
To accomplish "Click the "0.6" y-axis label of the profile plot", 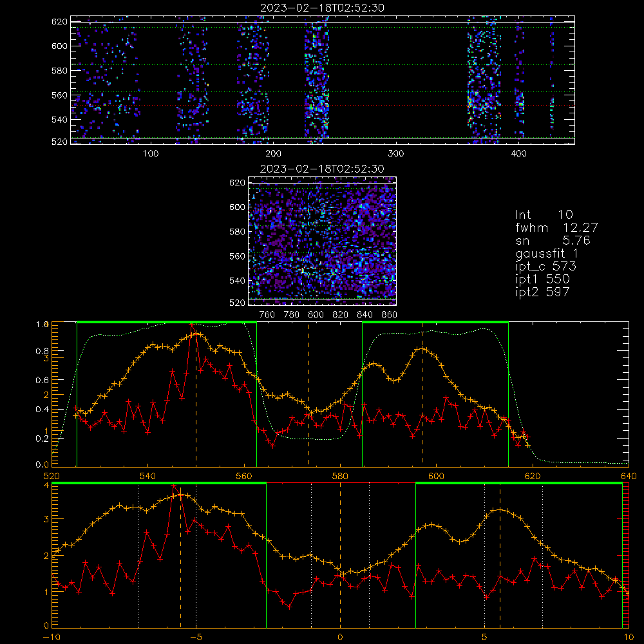I will point(42,381).
